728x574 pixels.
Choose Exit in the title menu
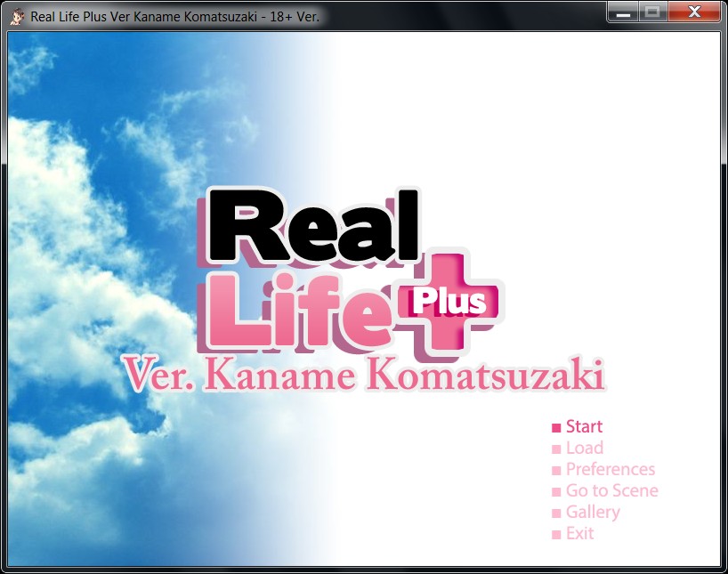[x=579, y=534]
